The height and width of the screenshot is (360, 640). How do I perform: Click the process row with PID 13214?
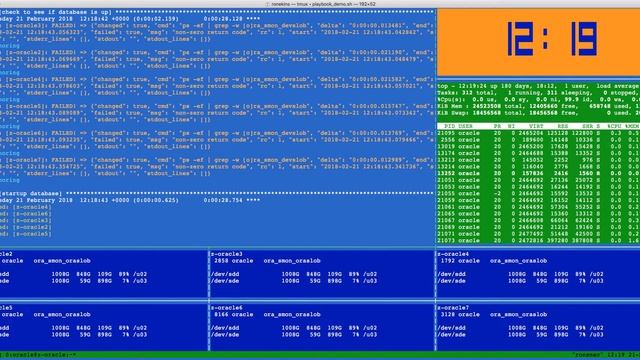point(538,167)
